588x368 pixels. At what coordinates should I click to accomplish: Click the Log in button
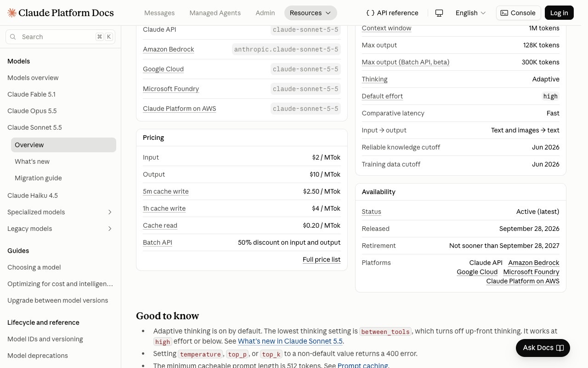click(559, 13)
